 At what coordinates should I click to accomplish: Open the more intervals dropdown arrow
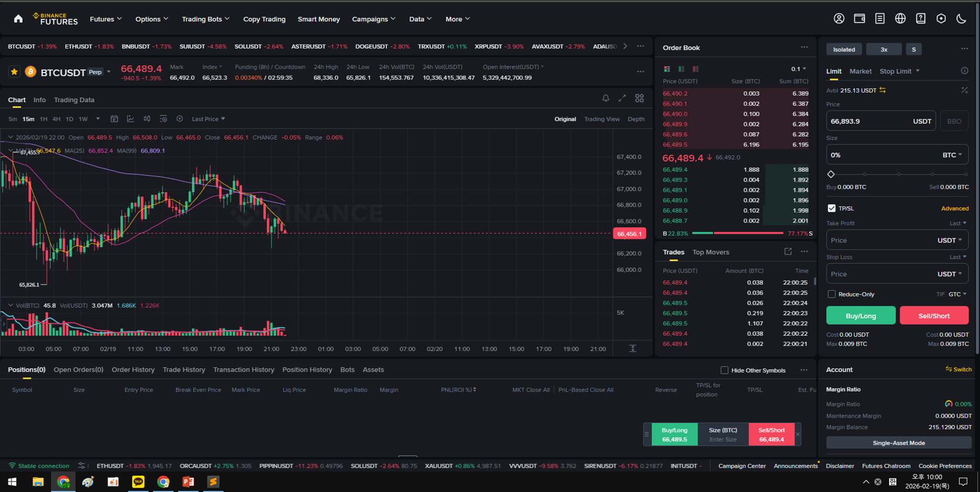point(98,119)
